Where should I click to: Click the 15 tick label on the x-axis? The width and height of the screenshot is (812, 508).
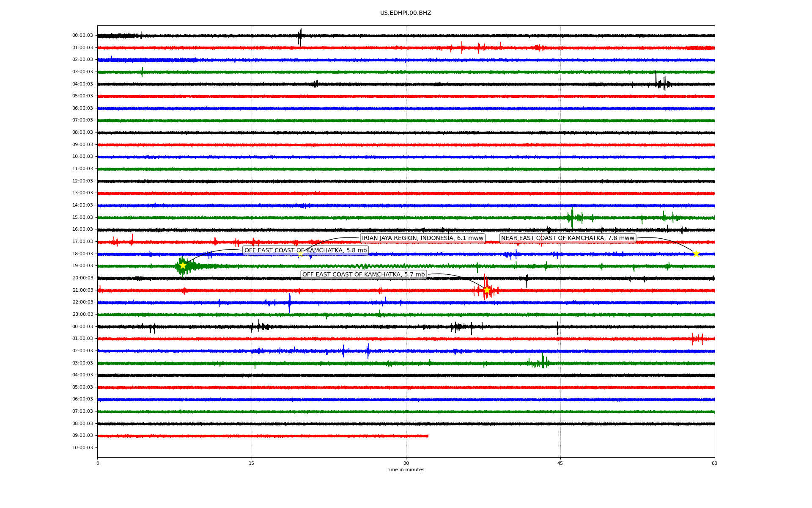(252, 463)
